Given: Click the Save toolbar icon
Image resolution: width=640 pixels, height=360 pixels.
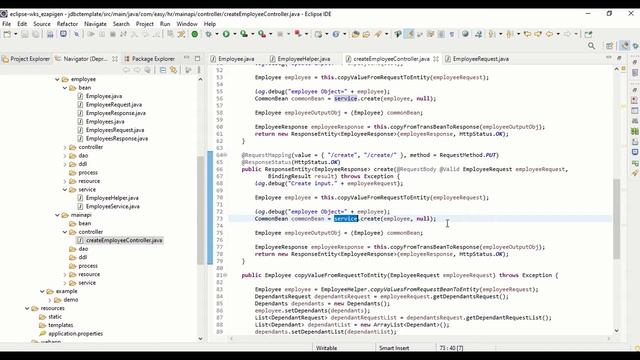Looking at the screenshot, I should pyautogui.click(x=25, y=34).
